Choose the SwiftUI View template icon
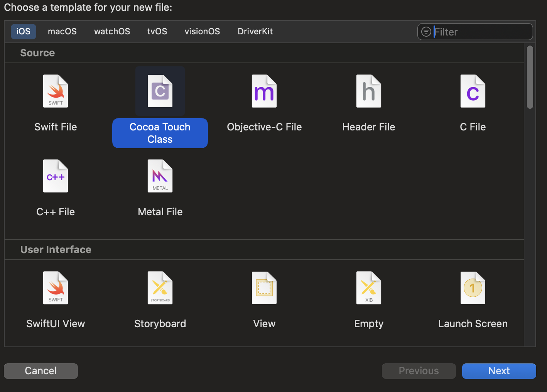This screenshot has height=392, width=547. coord(56,288)
